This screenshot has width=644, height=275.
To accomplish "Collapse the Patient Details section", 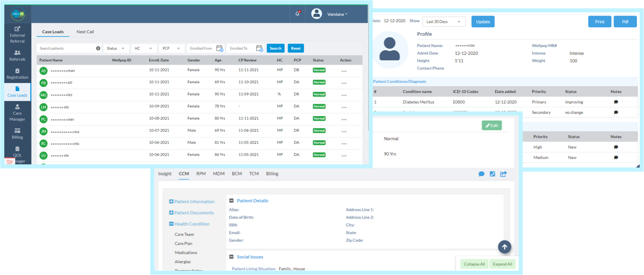I will click(x=231, y=200).
